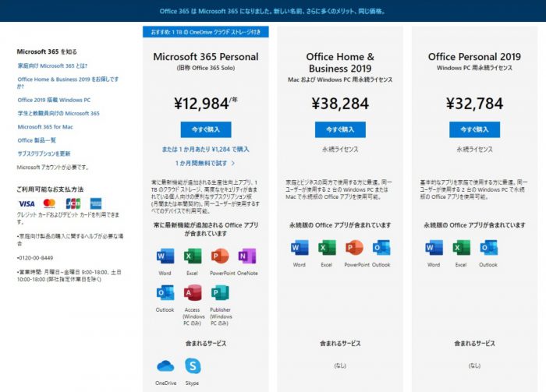The width and height of the screenshot is (546, 392).
Task: Click 'Mac および Windows PC 用永続ライセンス' subtitle
Action: [340, 79]
